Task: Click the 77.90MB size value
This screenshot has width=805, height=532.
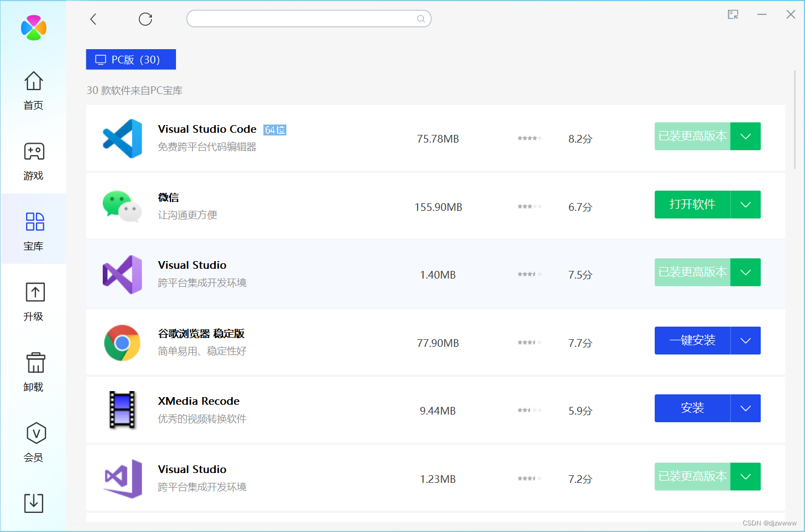Action: tap(438, 343)
